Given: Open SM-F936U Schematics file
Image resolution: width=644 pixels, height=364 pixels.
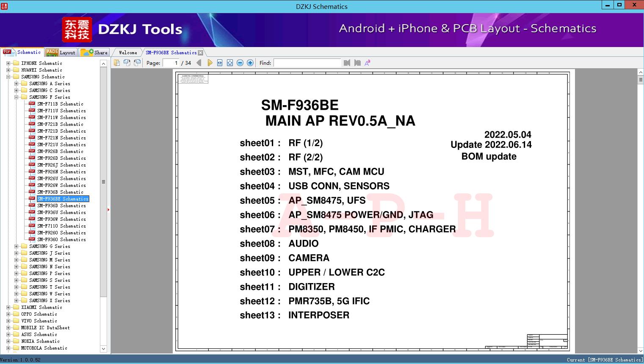Looking at the screenshot, I should [61, 212].
